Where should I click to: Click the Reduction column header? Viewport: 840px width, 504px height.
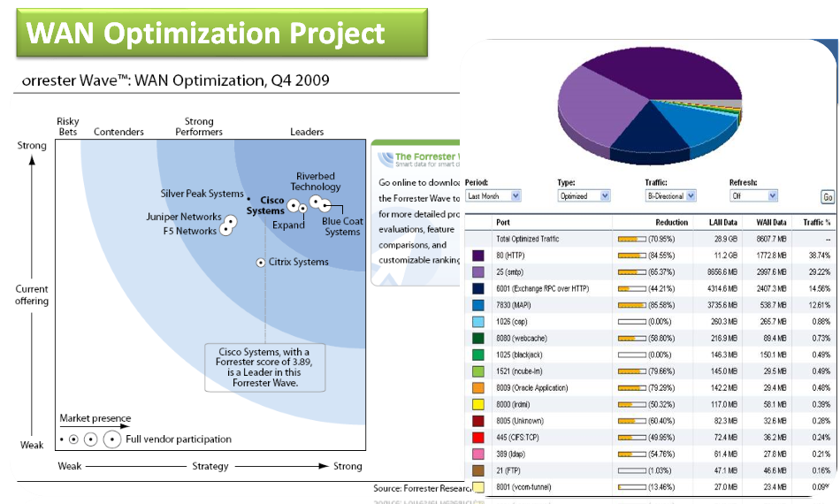(x=671, y=222)
